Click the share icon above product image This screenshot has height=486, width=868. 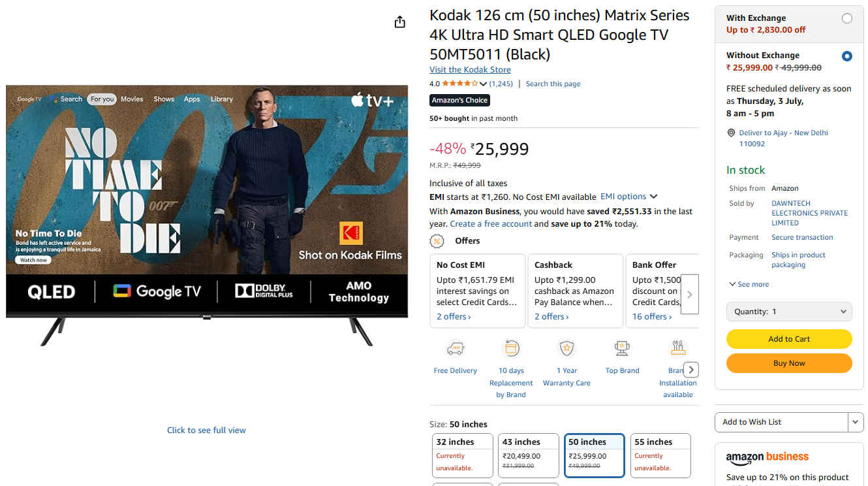coord(400,22)
